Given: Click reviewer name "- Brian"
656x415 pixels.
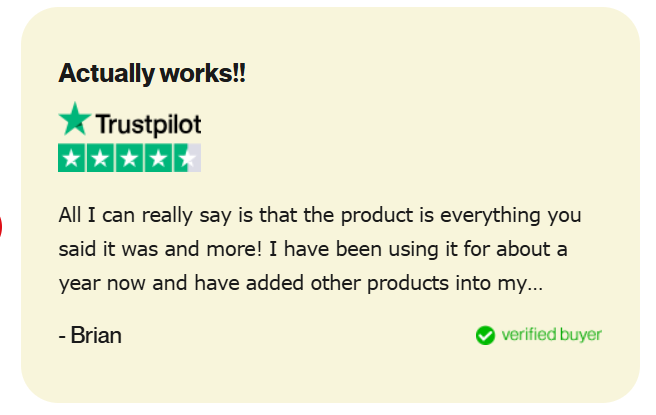Looking at the screenshot, I should click(90, 335).
